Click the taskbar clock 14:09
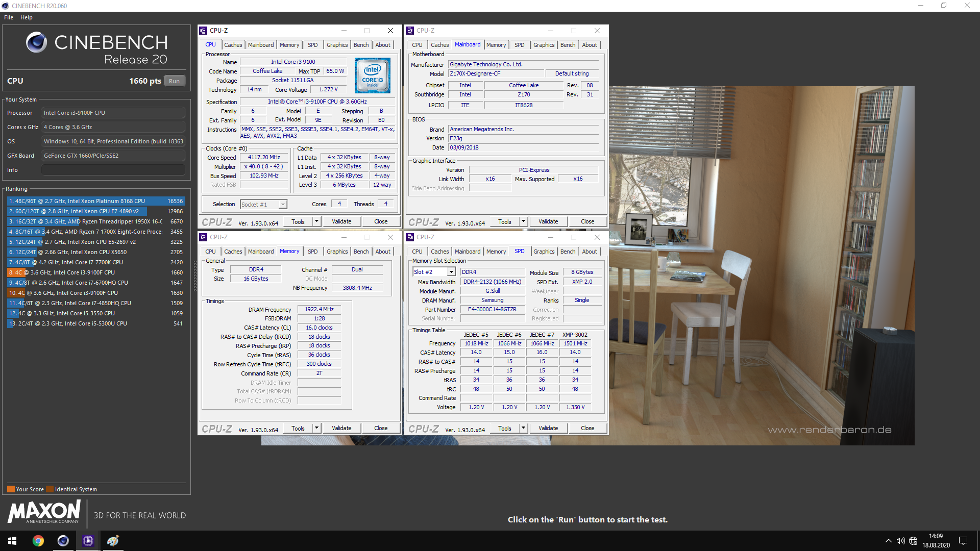 click(936, 536)
